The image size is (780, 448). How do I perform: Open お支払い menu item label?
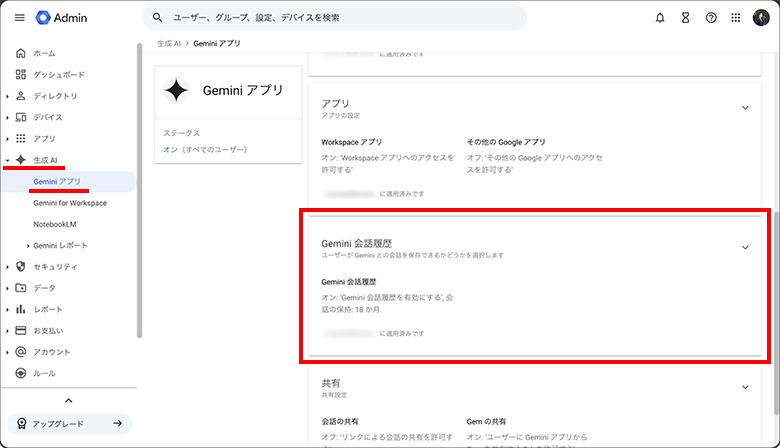click(x=48, y=331)
